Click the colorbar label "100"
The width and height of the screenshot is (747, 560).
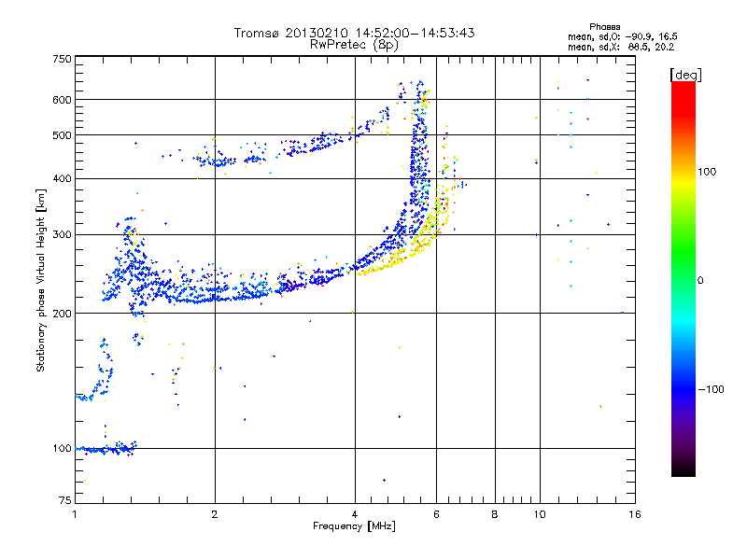click(707, 172)
